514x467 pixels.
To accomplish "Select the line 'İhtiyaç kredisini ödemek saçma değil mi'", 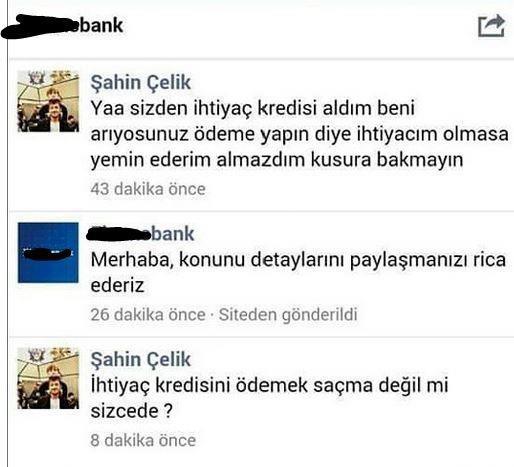I will pos(269,386).
